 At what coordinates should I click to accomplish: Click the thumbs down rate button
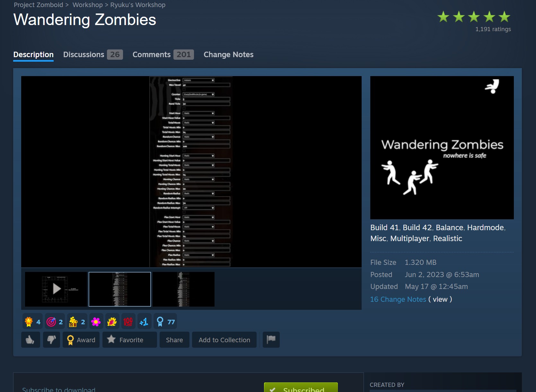51,340
